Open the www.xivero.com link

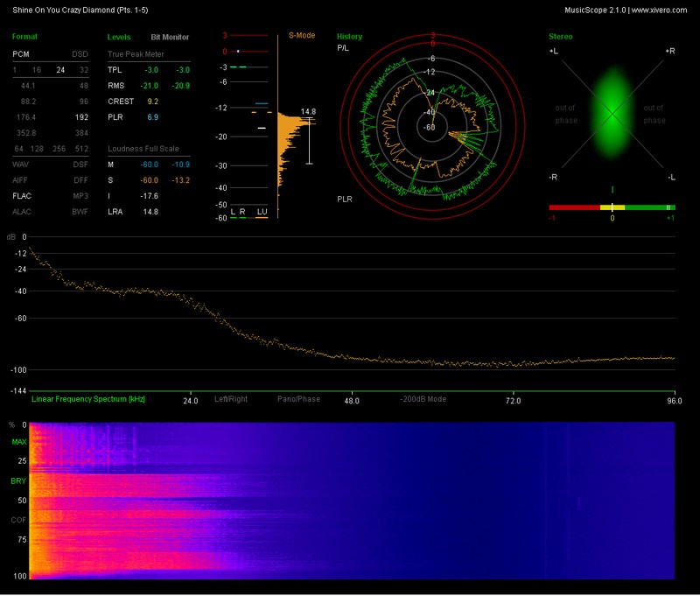[x=660, y=9]
